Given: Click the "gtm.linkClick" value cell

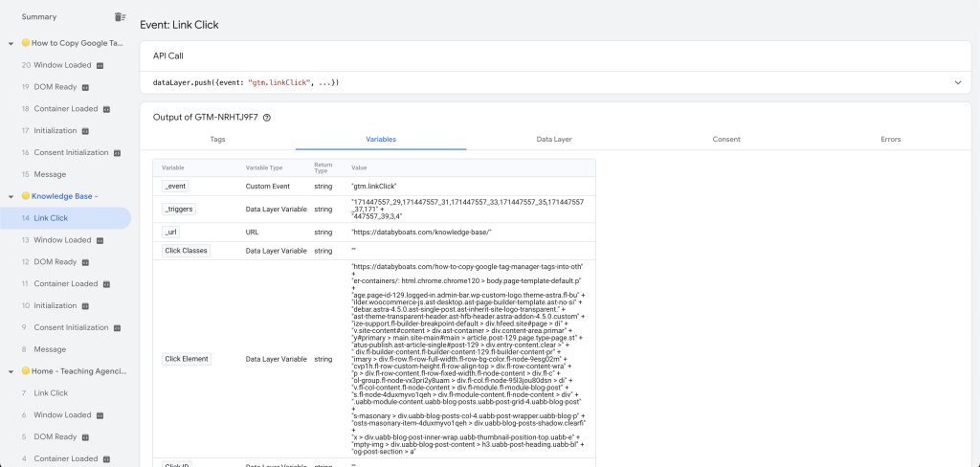Looking at the screenshot, I should [x=374, y=187].
